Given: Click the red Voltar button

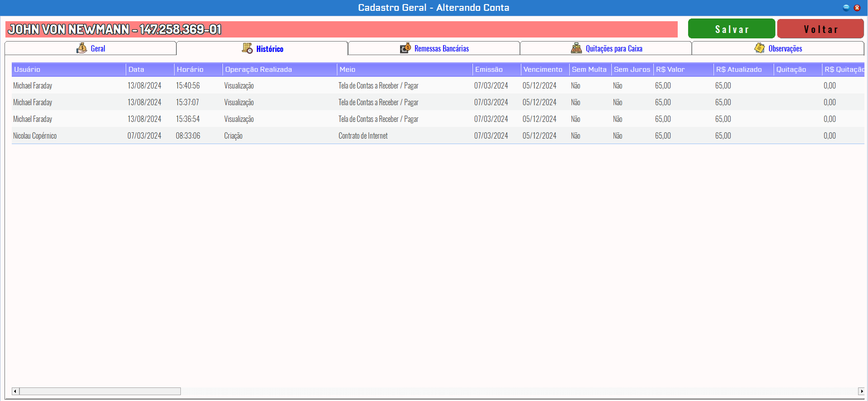Looking at the screenshot, I should [x=821, y=29].
